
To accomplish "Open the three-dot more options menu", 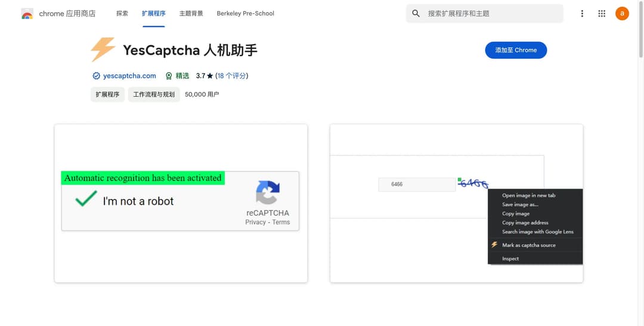I will tap(582, 13).
